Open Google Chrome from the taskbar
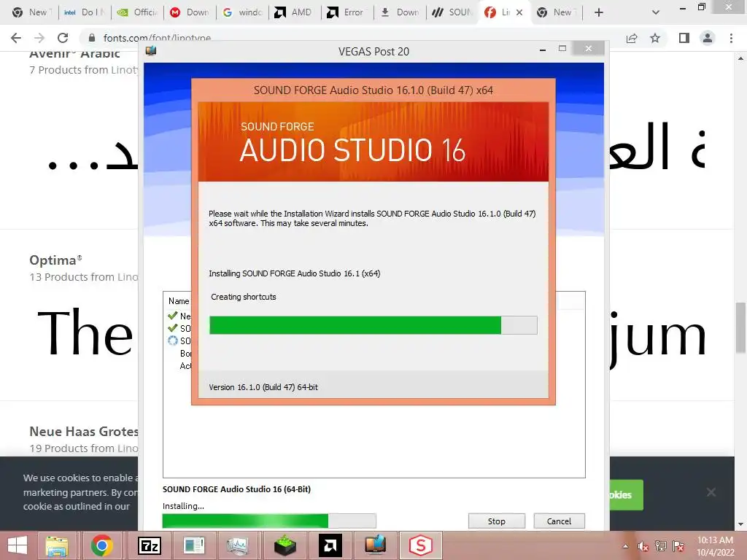Screen dimensions: 747x560 coord(102,545)
